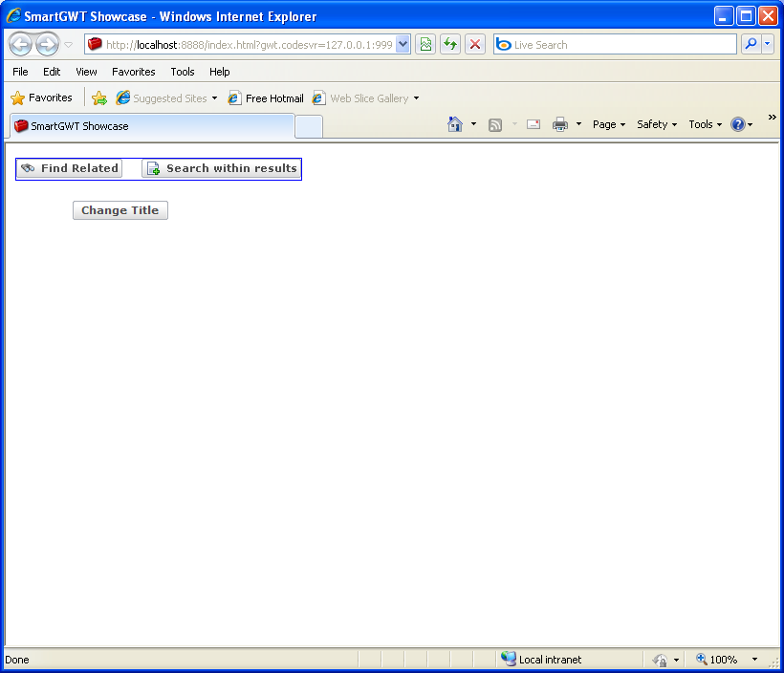
Task: Click the binoculars icon on Find Related
Action: click(28, 168)
